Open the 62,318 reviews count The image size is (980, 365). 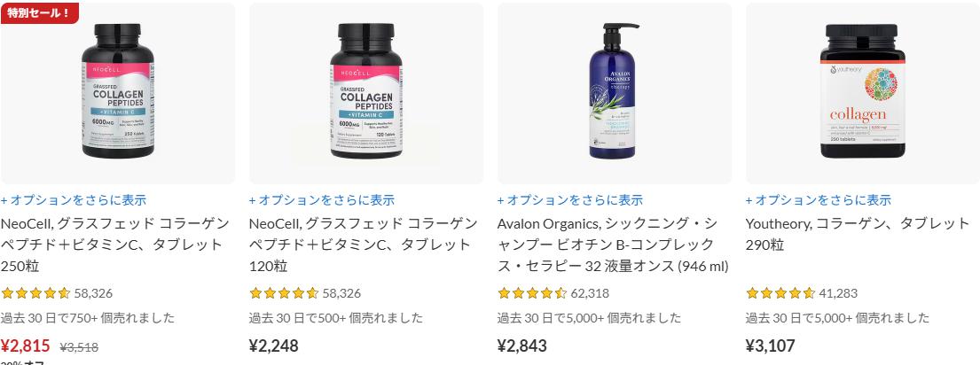point(590,293)
